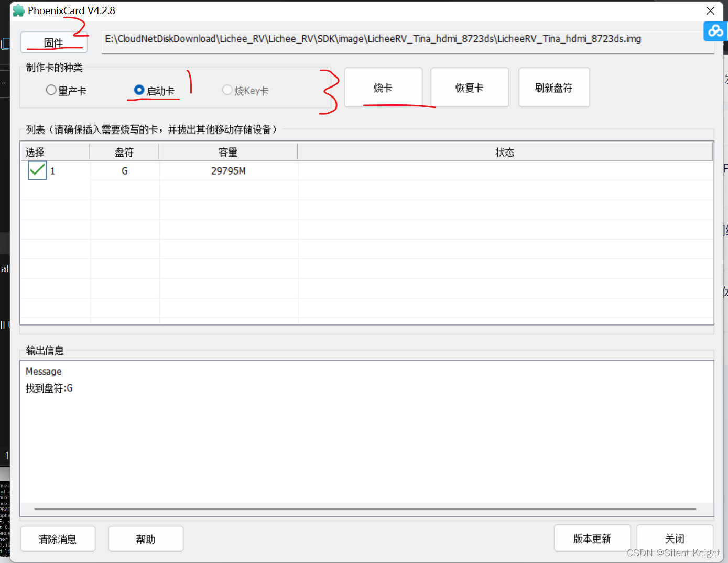Click the 选择 column header
This screenshot has width=728, height=563.
[x=55, y=152]
